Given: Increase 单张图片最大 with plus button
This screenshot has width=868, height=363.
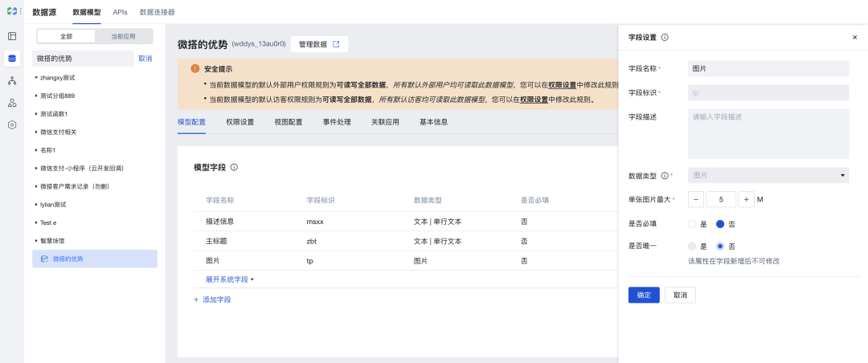Looking at the screenshot, I should coord(746,199).
